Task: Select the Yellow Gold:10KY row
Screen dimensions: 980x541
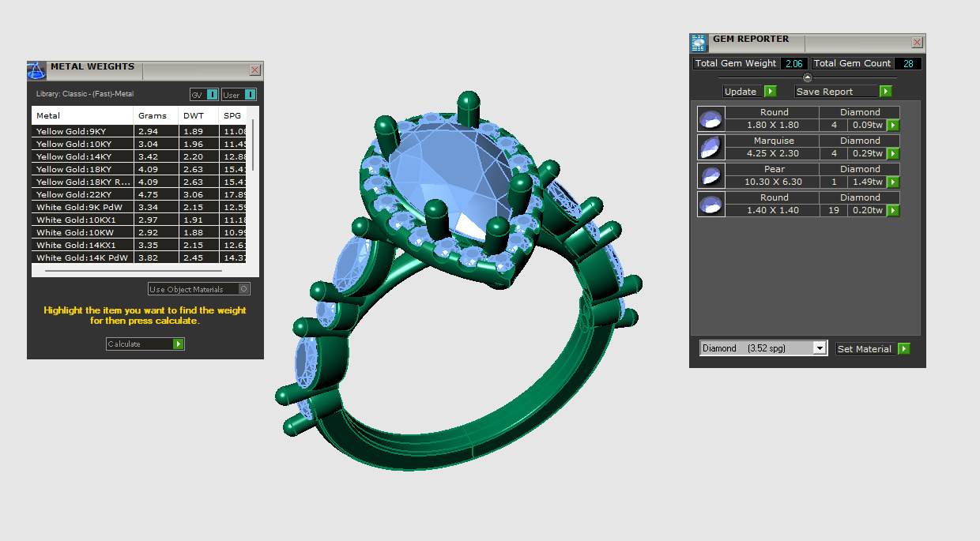Action: (x=139, y=144)
